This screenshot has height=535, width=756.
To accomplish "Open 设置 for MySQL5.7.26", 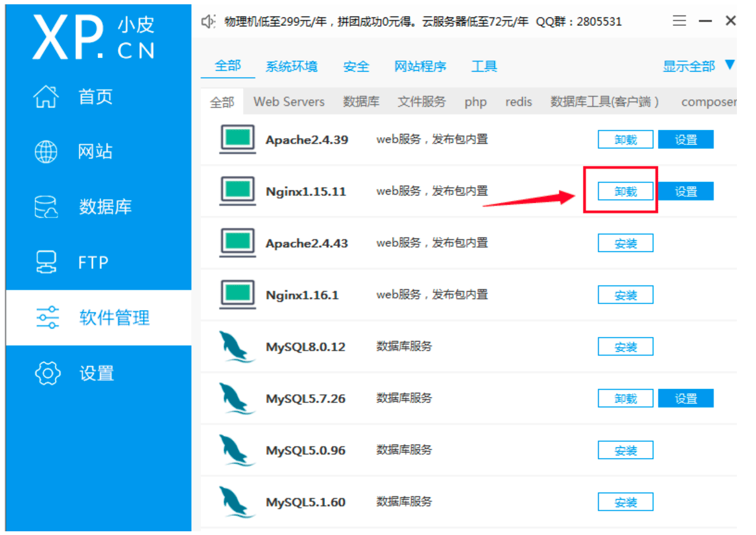I will (x=686, y=399).
